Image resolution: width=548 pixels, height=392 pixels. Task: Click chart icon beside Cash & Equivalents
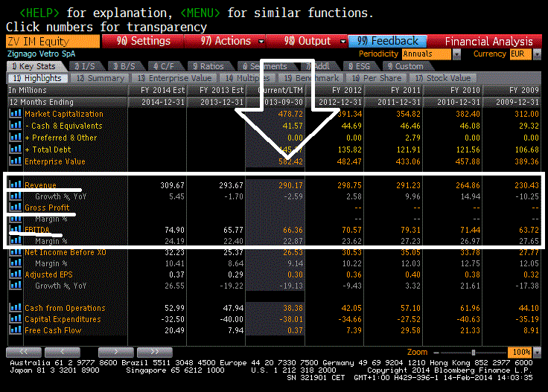16,125
